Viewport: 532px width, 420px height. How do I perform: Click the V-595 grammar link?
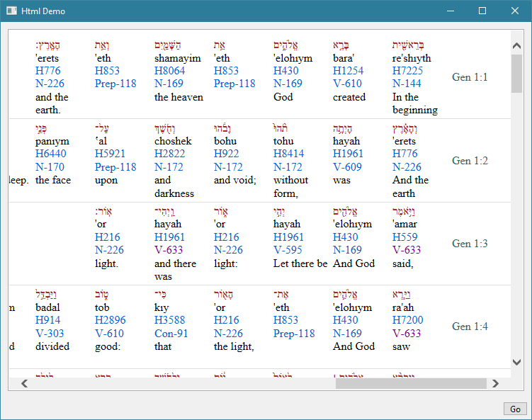[288, 250]
